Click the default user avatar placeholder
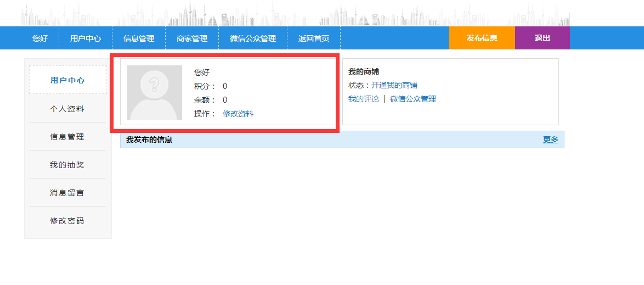 (154, 93)
